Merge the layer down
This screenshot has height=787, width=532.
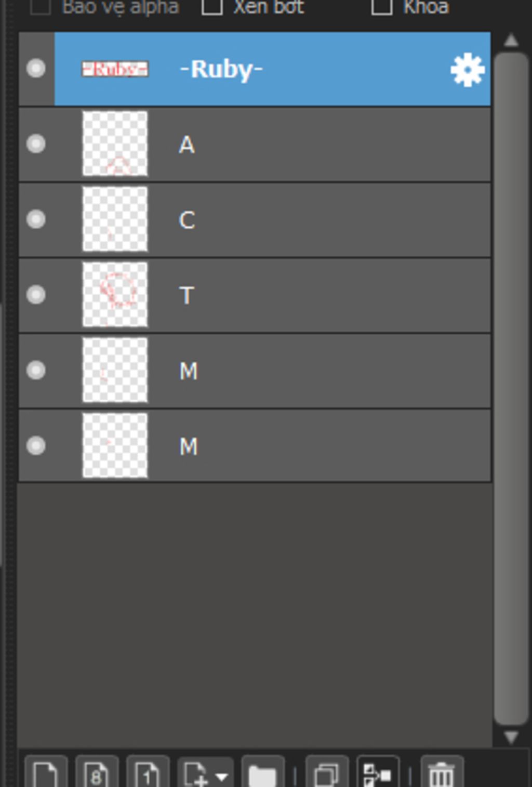[378, 772]
